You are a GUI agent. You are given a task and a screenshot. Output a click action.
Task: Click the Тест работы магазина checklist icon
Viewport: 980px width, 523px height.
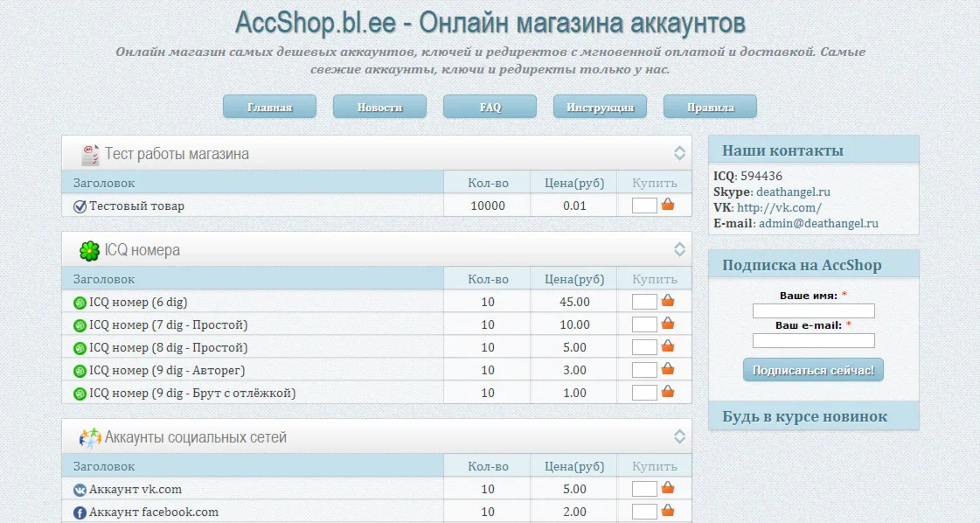tap(89, 154)
